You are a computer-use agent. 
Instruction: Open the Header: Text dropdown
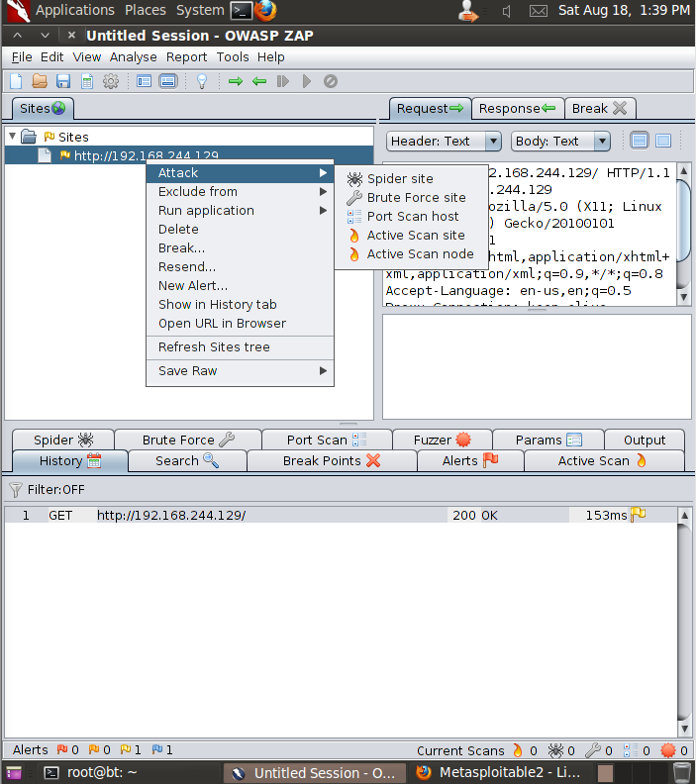click(x=444, y=142)
